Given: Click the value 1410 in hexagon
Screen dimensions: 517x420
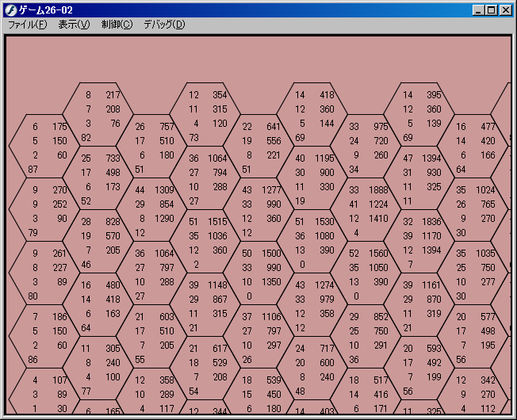Looking at the screenshot, I should tap(378, 219).
